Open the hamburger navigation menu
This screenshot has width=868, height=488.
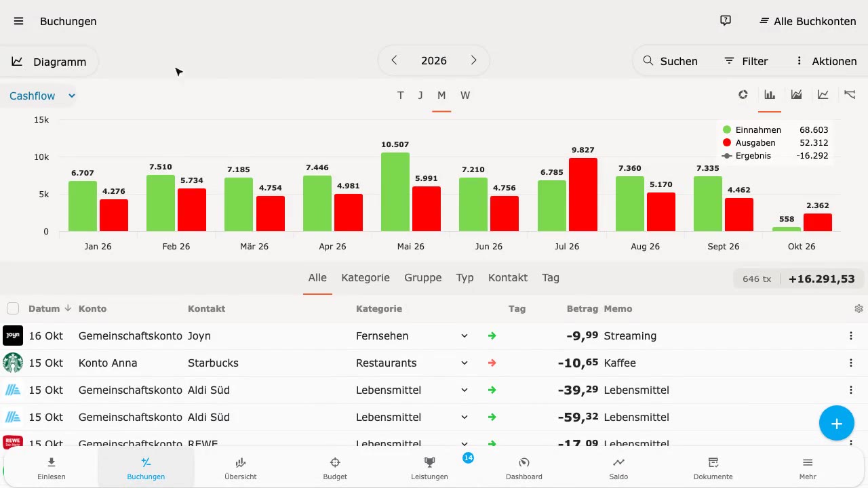[18, 21]
